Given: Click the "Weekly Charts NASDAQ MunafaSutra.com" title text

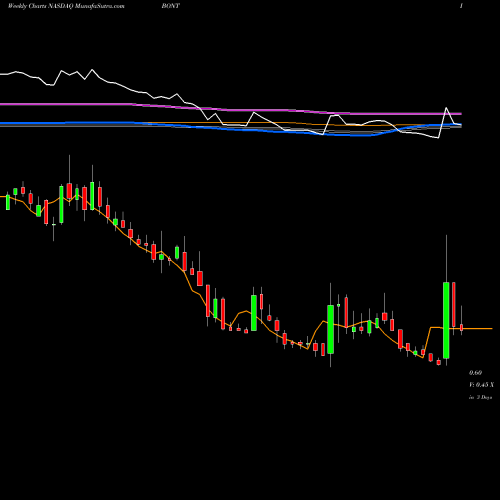Looking at the screenshot, I should pyautogui.click(x=66, y=6).
